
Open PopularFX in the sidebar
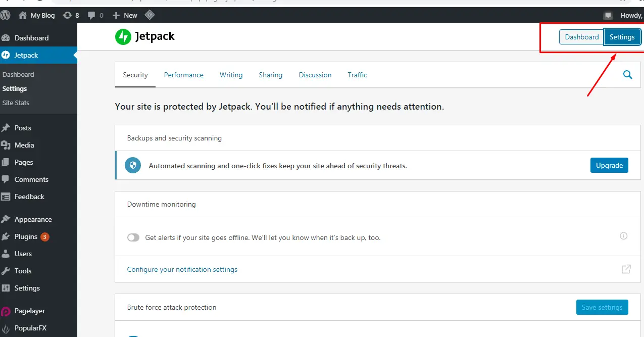pyautogui.click(x=38, y=328)
